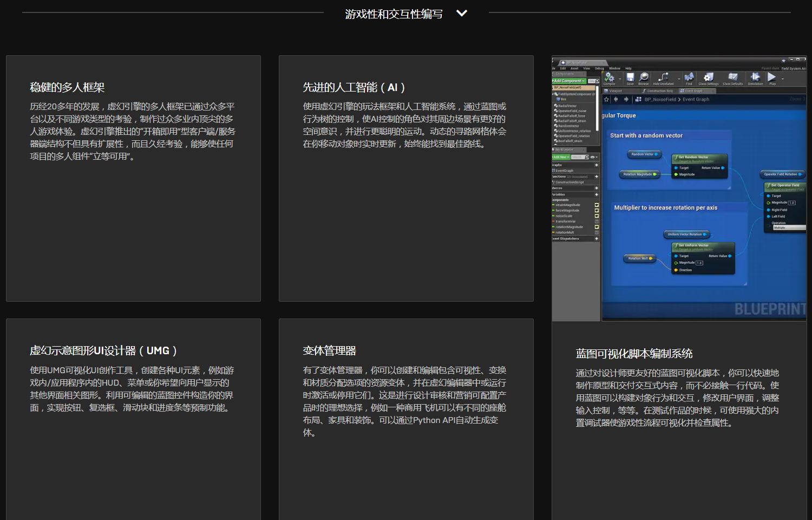Toggle the eye icon for noiseScale variable
Image resolution: width=812 pixels, height=520 pixels.
coord(597,216)
